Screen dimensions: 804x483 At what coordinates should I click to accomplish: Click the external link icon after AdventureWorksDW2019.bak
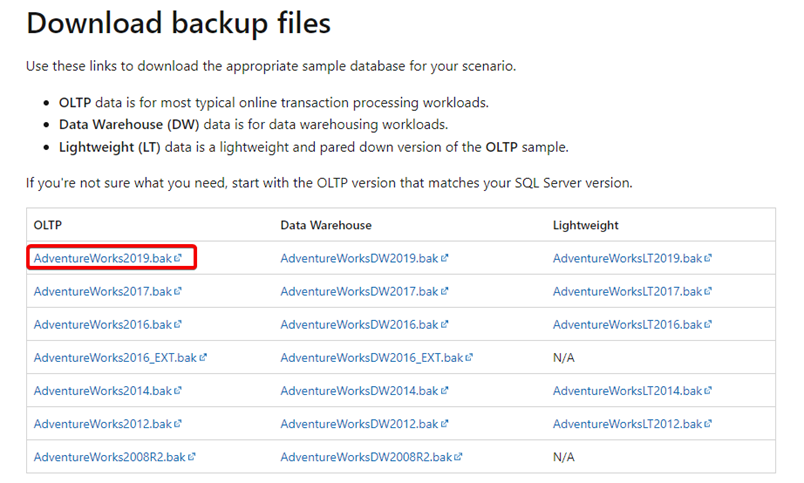pos(445,258)
